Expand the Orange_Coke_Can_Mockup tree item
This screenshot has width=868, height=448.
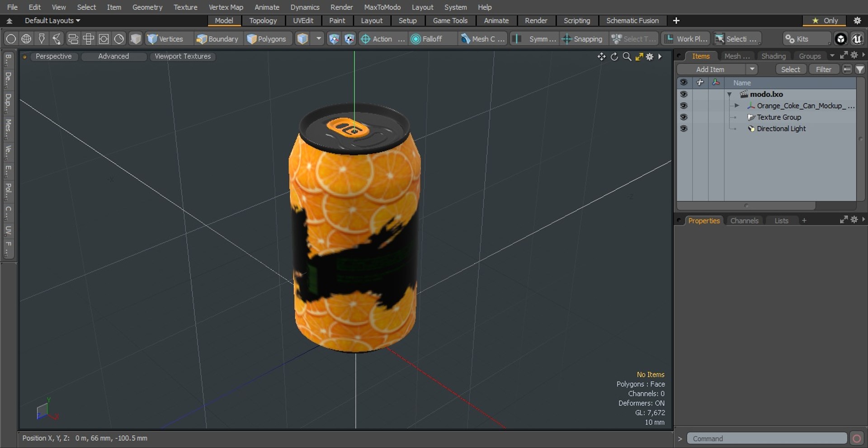coord(737,106)
